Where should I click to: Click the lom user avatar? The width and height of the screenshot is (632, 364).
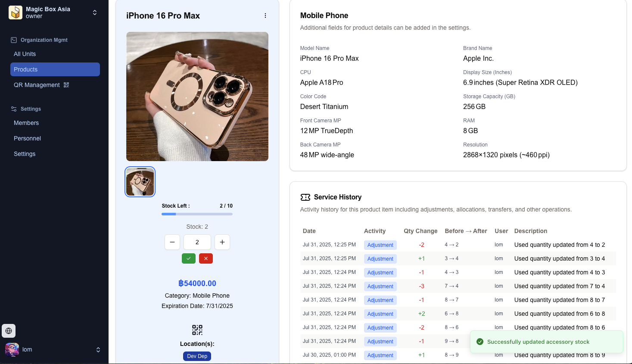coord(12,349)
